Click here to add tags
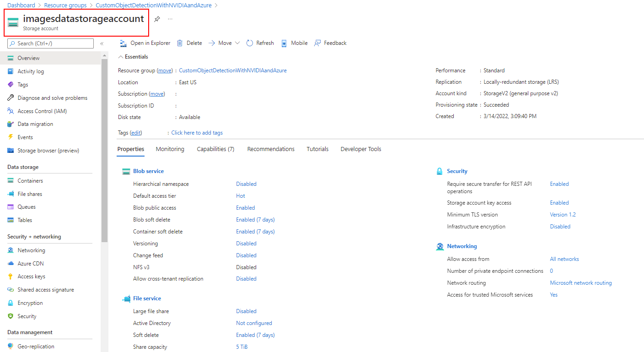 pyautogui.click(x=197, y=133)
